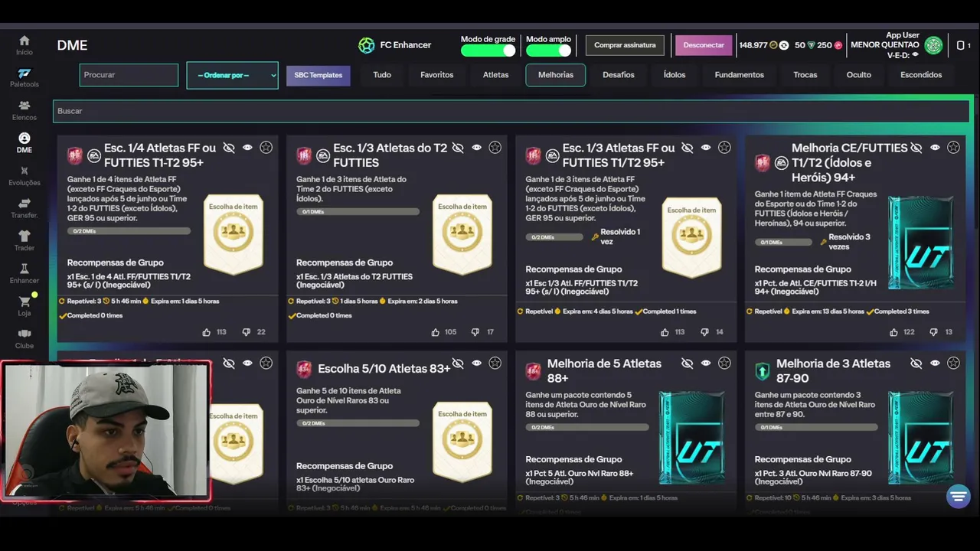
Task: Like the Esc. 1/4 Atletas FF card
Action: pyautogui.click(x=207, y=332)
